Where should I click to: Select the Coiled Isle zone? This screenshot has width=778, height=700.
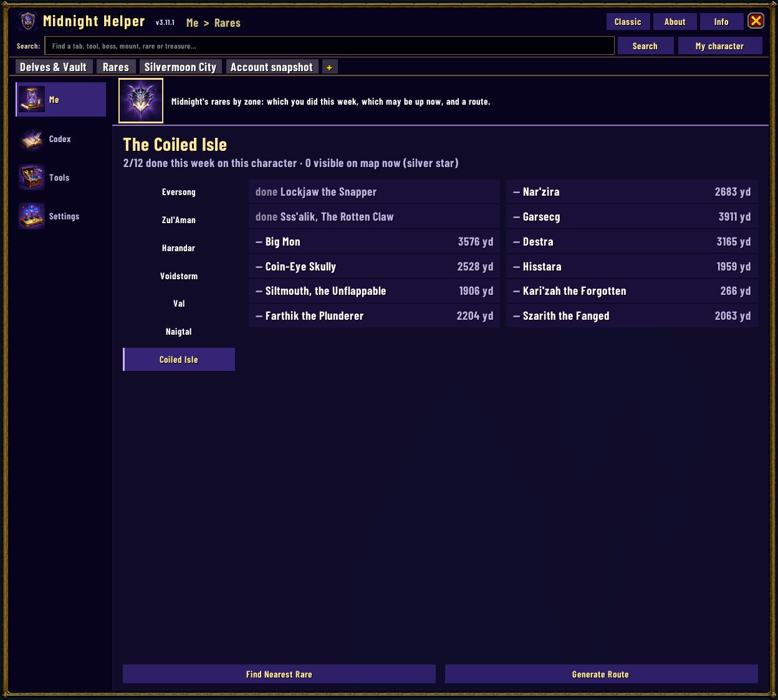(179, 360)
